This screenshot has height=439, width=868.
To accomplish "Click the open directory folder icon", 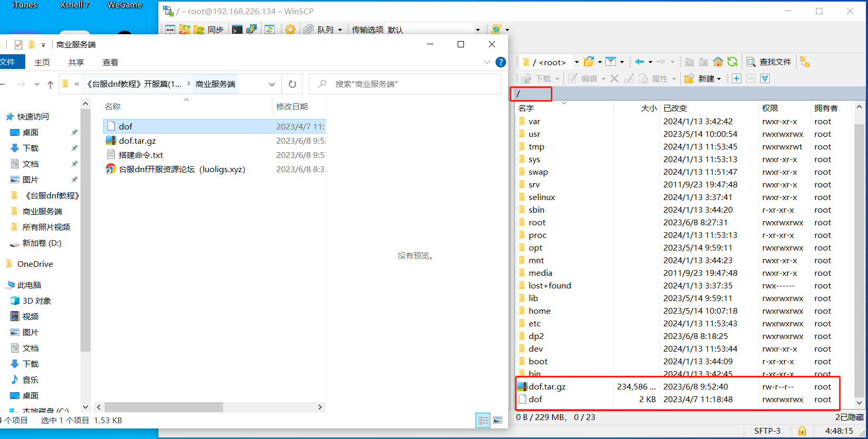I will (x=589, y=62).
